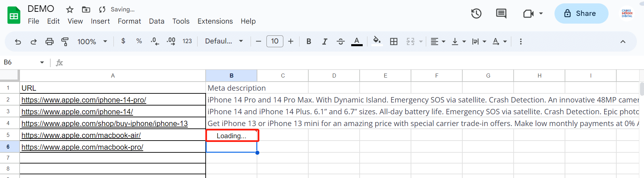Click the move to folder icon
Viewport: 644px width, 178px height.
click(x=86, y=9)
